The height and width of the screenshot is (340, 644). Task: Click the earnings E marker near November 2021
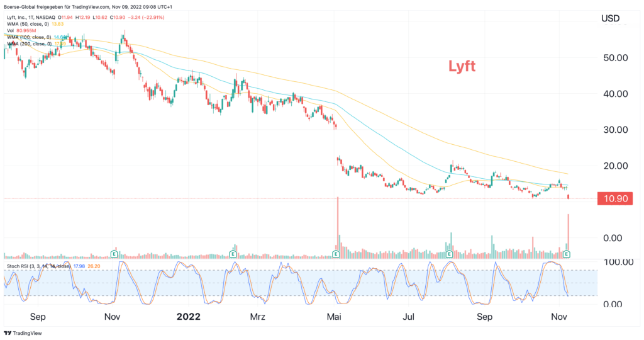pos(114,254)
